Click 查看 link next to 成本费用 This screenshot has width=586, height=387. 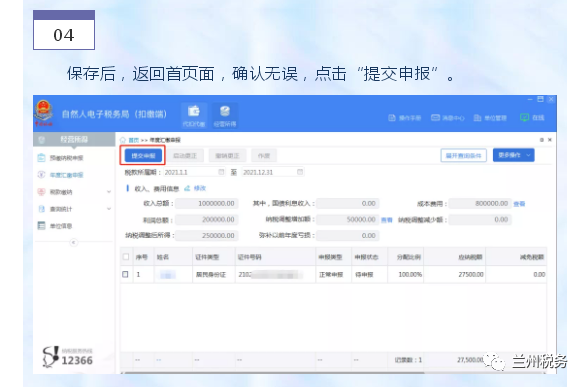(x=519, y=204)
